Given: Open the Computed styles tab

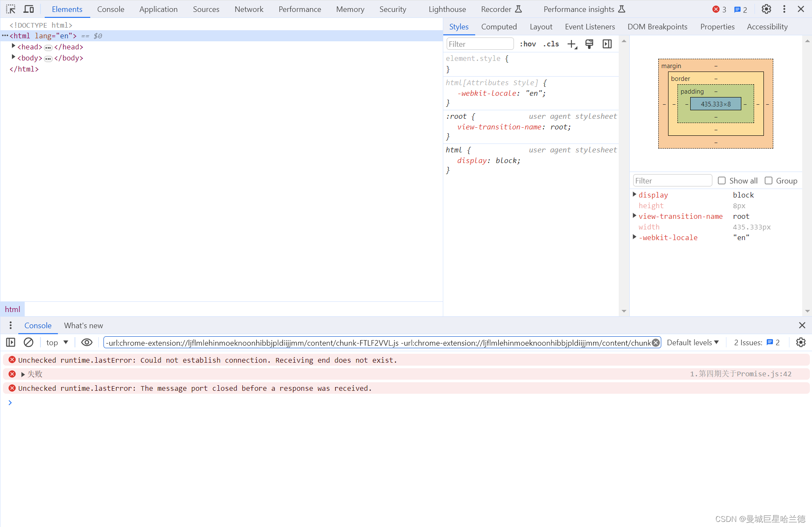Looking at the screenshot, I should click(x=499, y=27).
